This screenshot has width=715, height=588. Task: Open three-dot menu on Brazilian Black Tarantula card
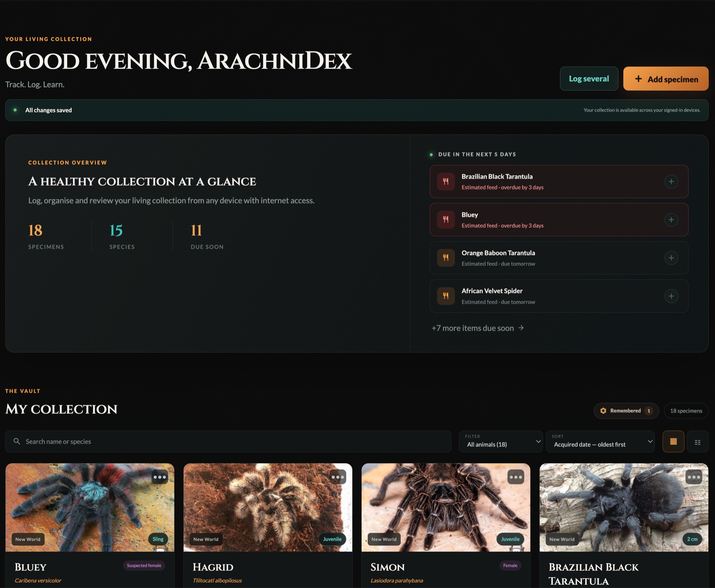pyautogui.click(x=694, y=477)
